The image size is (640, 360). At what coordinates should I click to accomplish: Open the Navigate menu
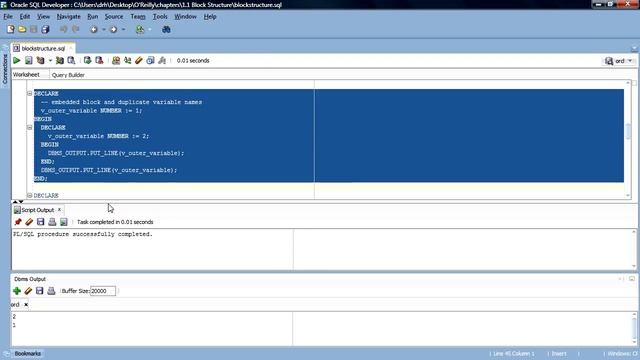pos(69,17)
